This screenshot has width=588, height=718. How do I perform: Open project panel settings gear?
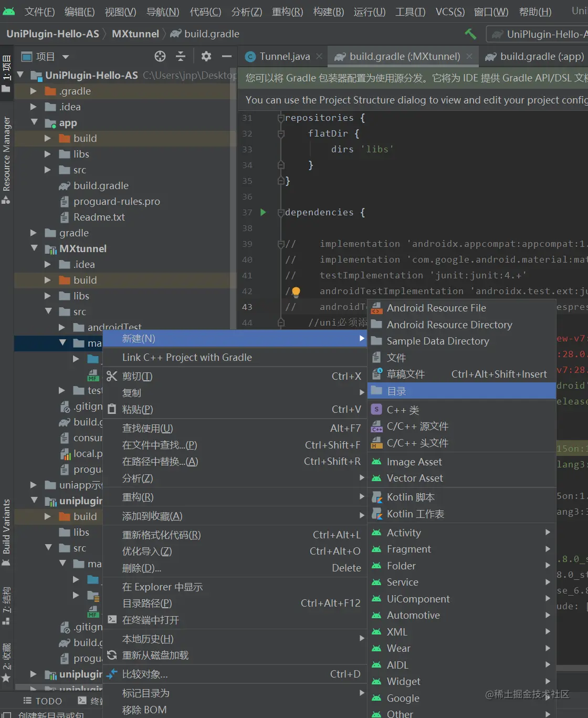coord(206,56)
